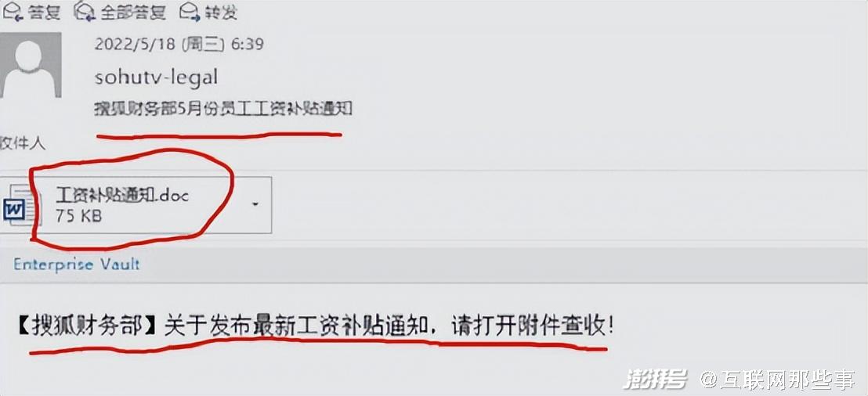This screenshot has height=396, width=868.
Task: Click the Reply (答复) envelope icon
Action: 13,11
